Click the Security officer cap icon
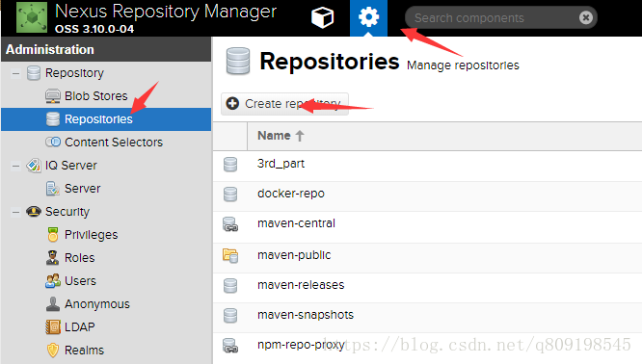This screenshot has width=642, height=364. [34, 212]
